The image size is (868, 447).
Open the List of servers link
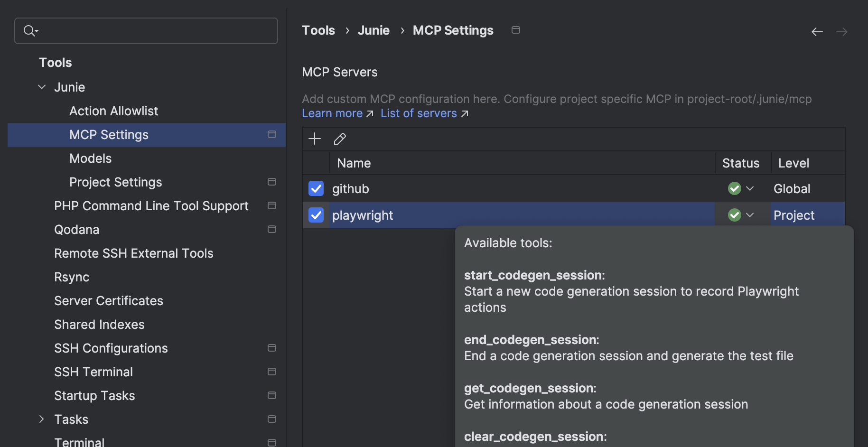coord(419,113)
